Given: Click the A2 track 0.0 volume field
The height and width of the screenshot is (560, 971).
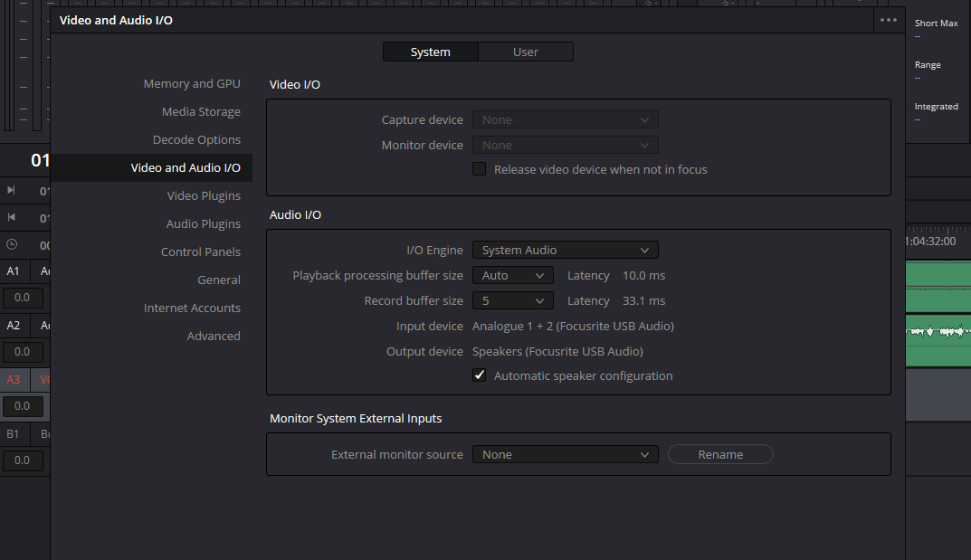Looking at the screenshot, I should (23, 352).
